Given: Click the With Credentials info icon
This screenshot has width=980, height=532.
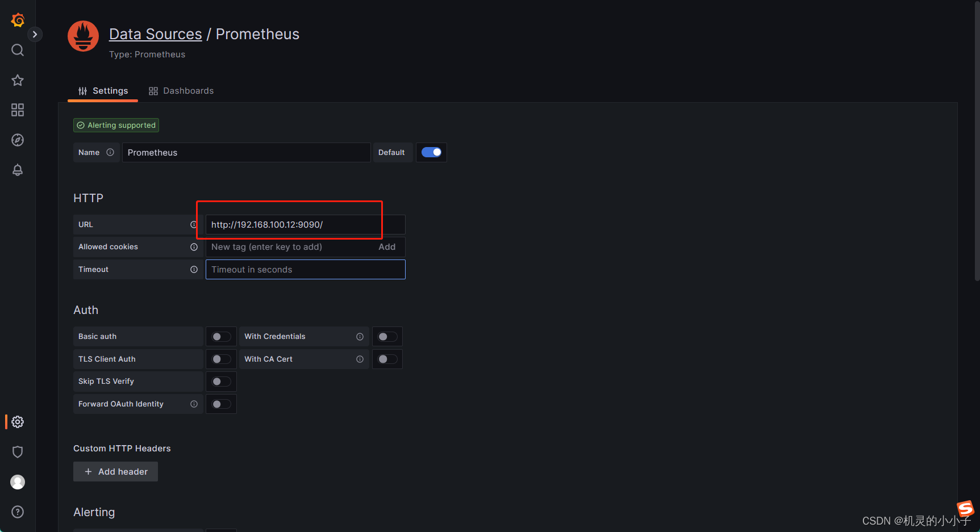Looking at the screenshot, I should coord(360,337).
